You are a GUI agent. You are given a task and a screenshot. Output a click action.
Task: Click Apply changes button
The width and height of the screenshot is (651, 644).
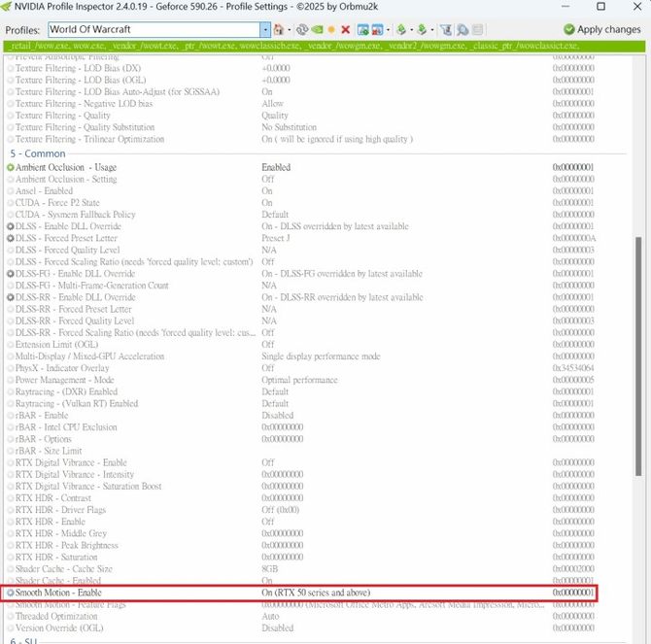[602, 29]
